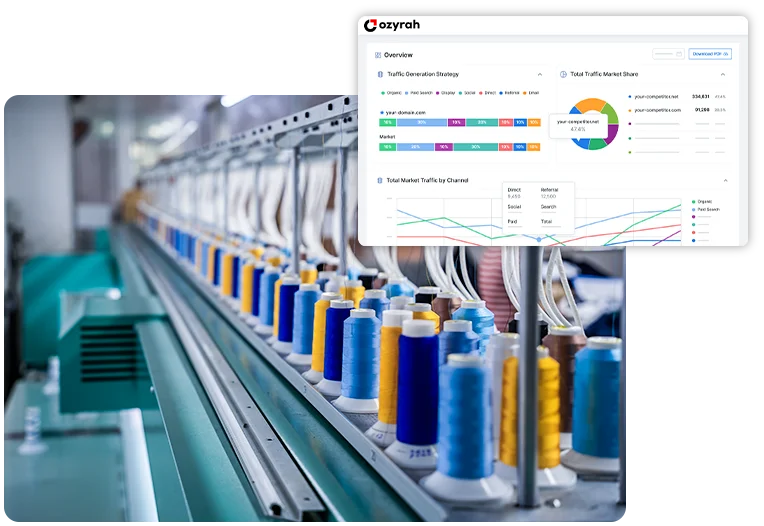Click the orange dot beside your-competitor.com
The width and height of the screenshot is (764, 526).
(630, 110)
